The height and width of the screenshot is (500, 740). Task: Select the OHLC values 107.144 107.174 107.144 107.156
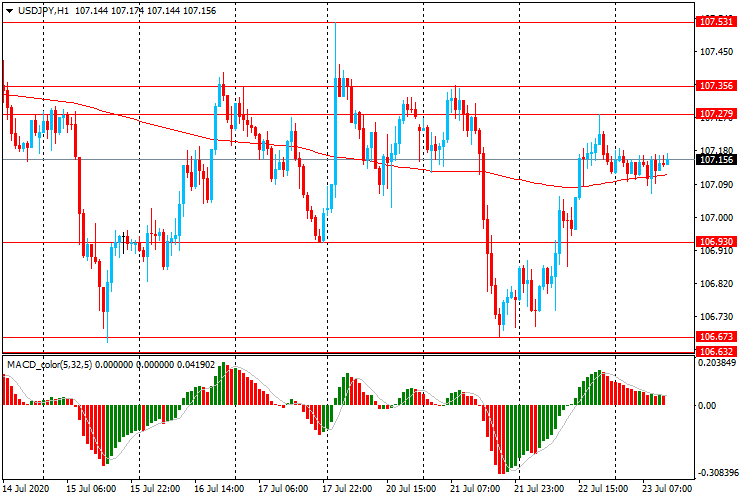pyautogui.click(x=145, y=10)
